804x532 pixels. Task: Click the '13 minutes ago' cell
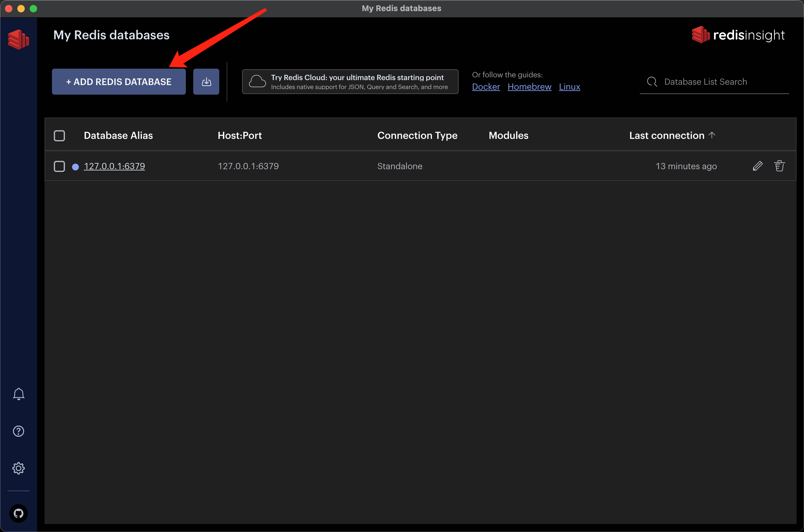click(686, 166)
